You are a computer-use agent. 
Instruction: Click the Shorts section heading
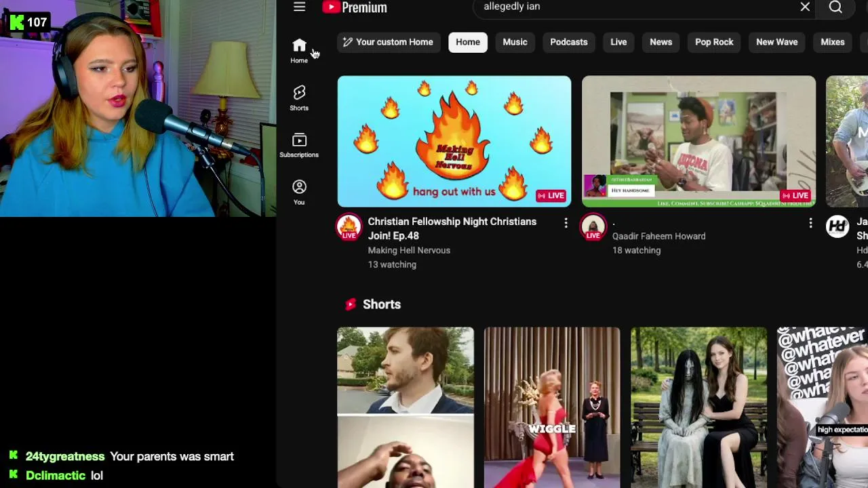coord(382,304)
